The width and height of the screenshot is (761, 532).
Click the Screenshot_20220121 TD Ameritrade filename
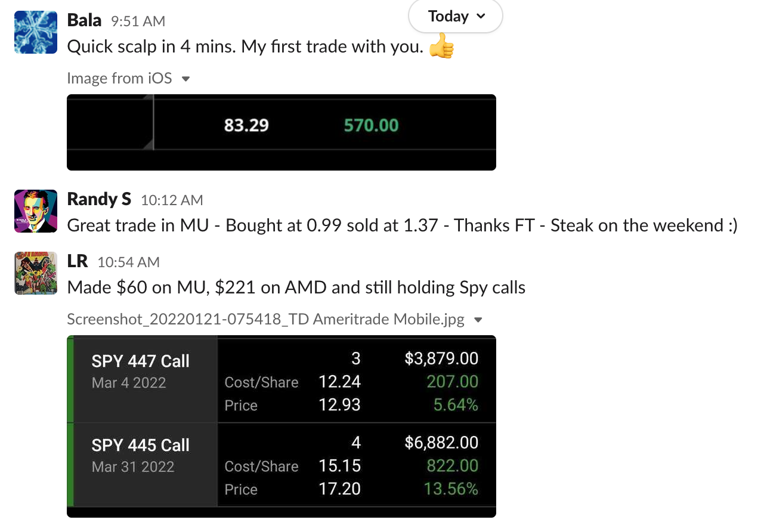pyautogui.click(x=265, y=319)
